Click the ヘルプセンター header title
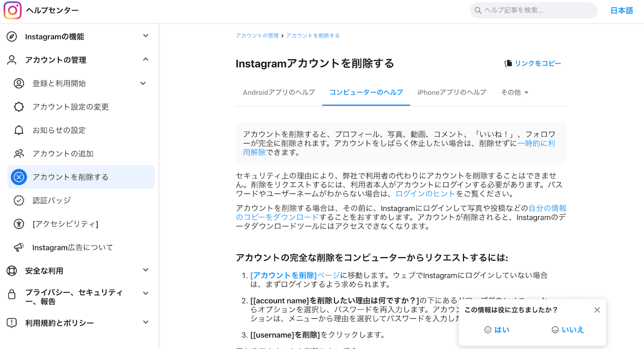 tap(52, 10)
